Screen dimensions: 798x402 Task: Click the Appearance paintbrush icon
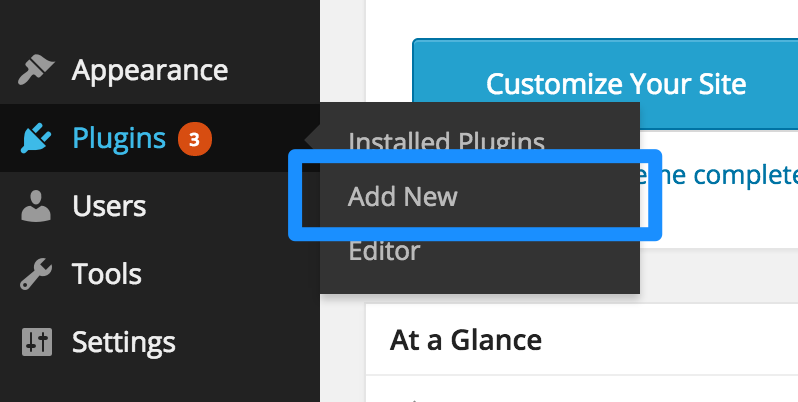36,70
